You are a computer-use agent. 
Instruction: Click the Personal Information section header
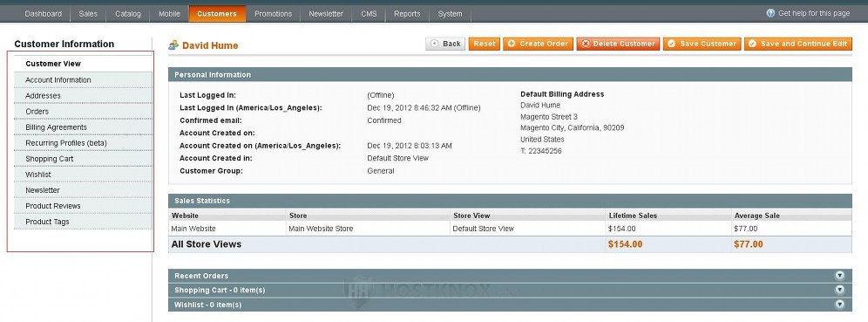pos(510,74)
